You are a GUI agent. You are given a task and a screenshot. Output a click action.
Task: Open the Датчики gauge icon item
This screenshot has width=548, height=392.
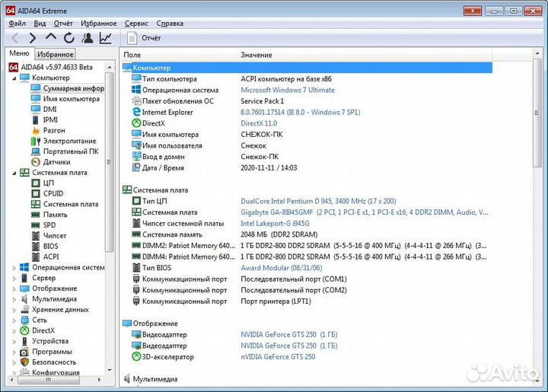point(36,162)
